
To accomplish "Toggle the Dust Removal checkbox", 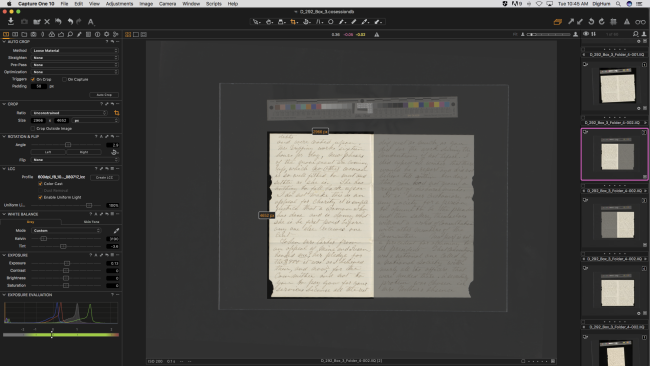I will pos(40,191).
